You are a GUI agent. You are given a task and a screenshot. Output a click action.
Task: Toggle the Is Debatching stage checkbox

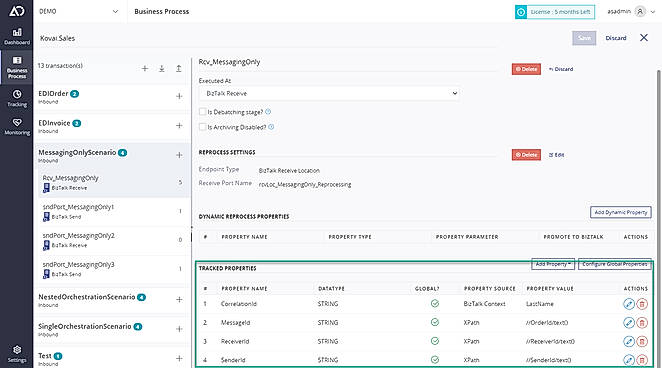click(202, 112)
